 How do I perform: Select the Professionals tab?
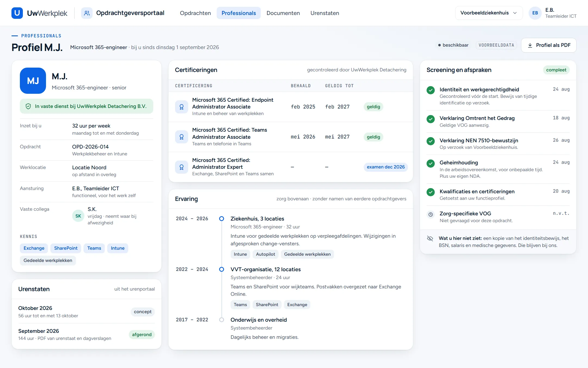238,13
